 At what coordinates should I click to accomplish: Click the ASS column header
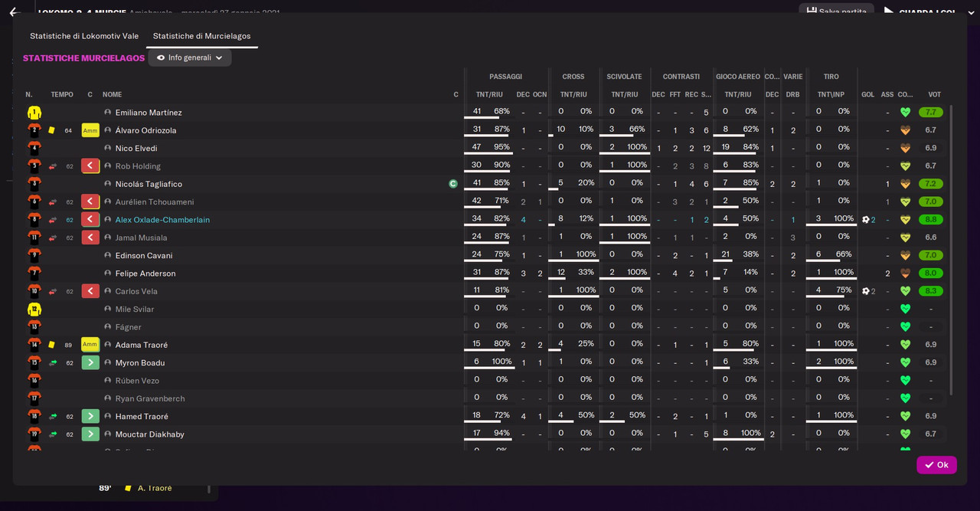tap(887, 95)
